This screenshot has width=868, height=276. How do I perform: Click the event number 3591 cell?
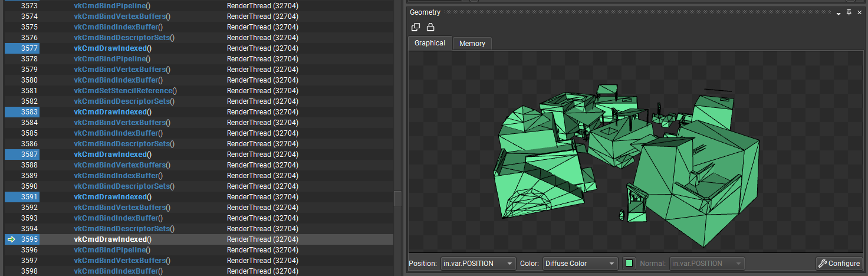click(x=22, y=197)
